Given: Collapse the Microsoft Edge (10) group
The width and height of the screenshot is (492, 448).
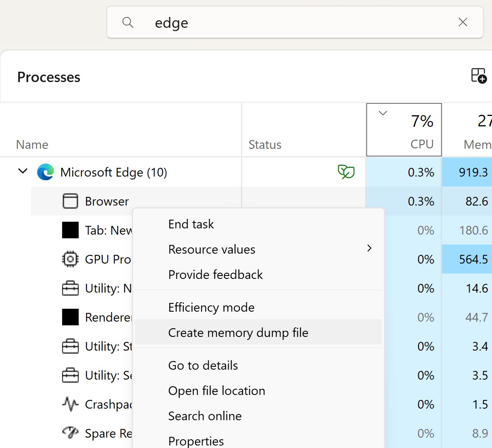Looking at the screenshot, I should (23, 172).
